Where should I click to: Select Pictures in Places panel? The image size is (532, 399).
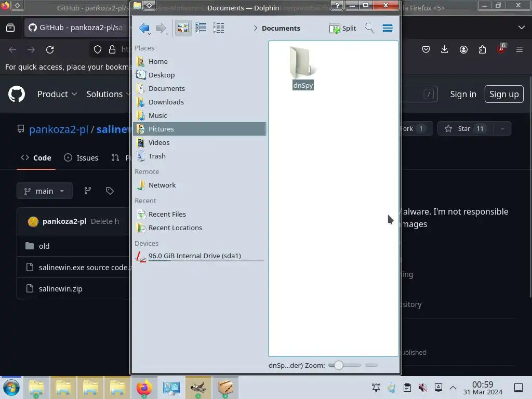[x=200, y=129]
